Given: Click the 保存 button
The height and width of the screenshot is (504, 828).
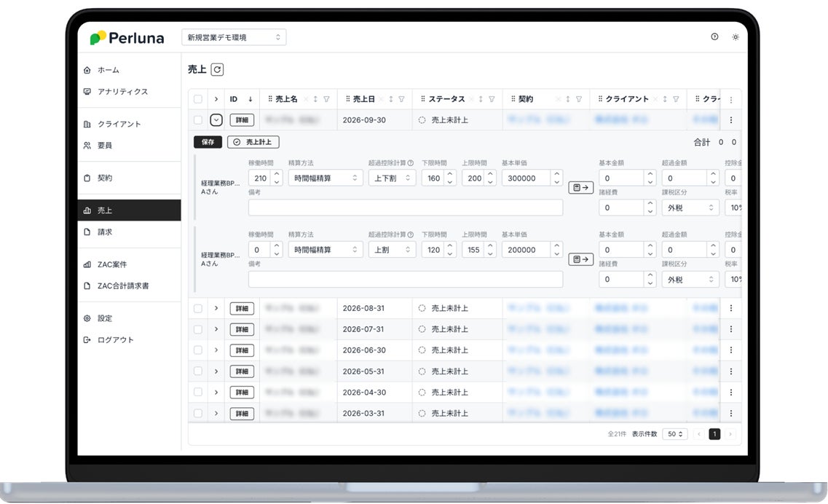Looking at the screenshot, I should 208,142.
